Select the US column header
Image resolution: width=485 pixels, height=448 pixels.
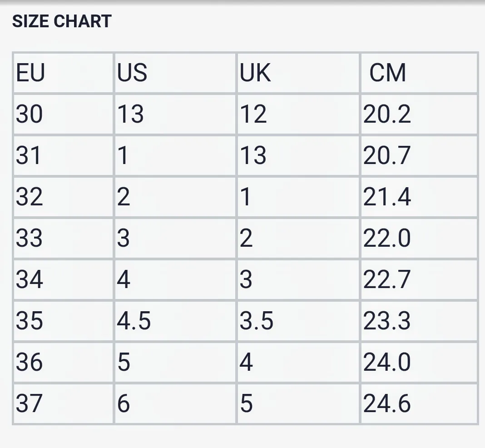click(x=175, y=73)
